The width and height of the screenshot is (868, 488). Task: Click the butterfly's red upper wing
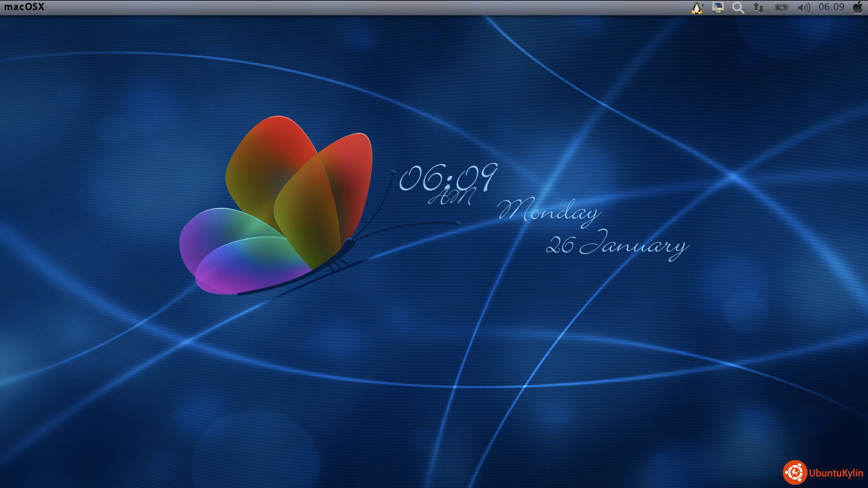coord(273,156)
